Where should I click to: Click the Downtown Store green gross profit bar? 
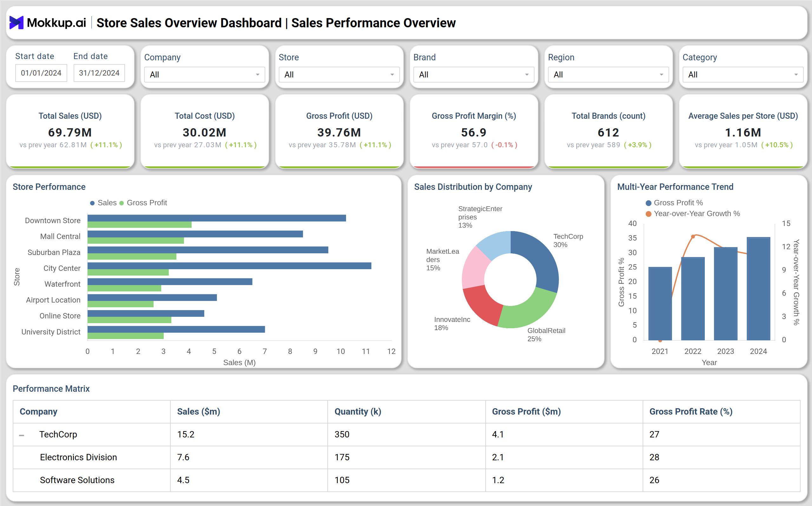[x=139, y=224]
